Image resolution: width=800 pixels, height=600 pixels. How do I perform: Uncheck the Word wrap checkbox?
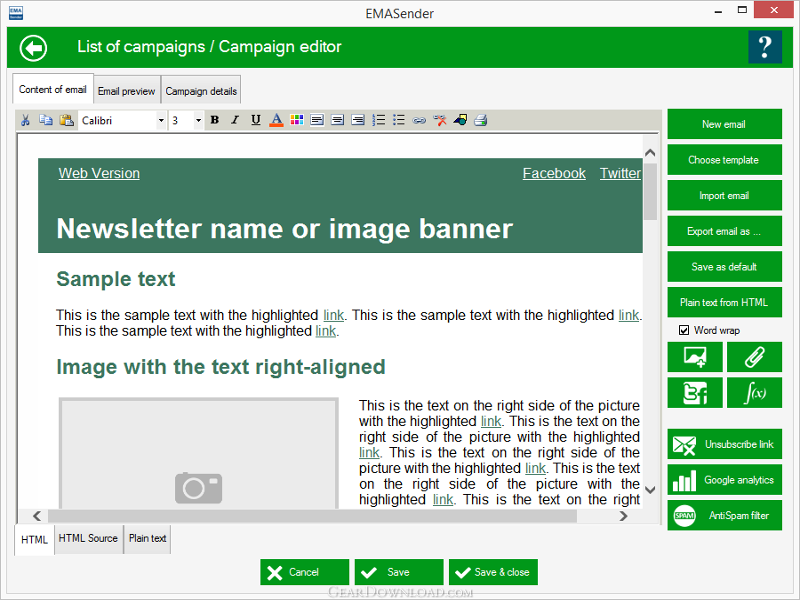(684, 330)
